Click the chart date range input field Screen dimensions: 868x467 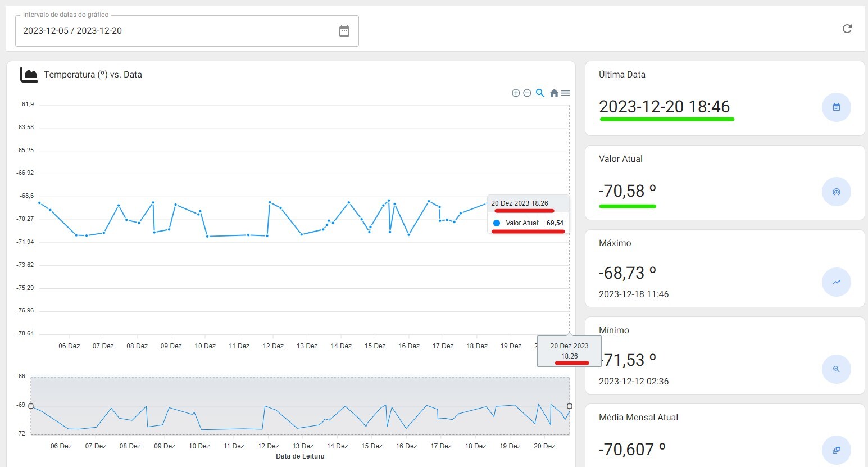tap(174, 31)
